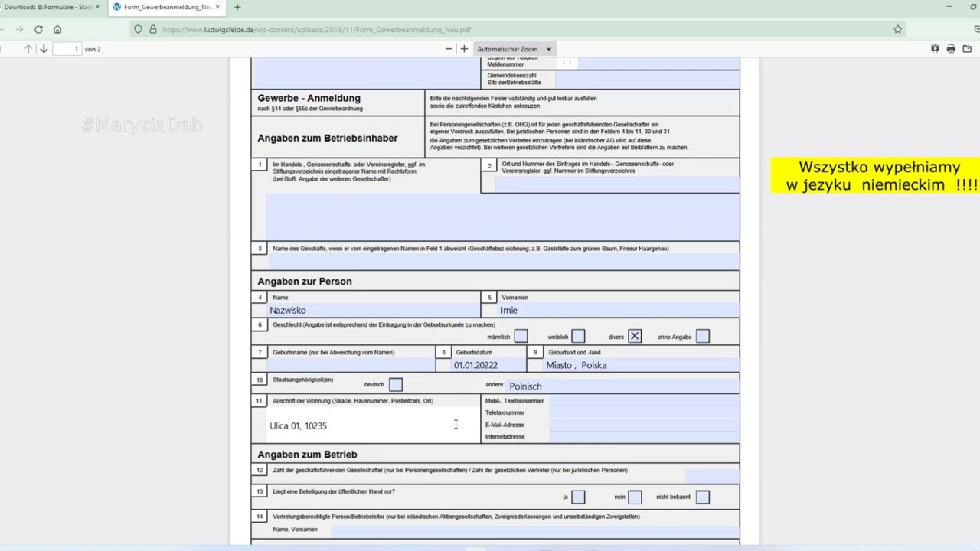Click the Geburtsort field Miasto, Polska

(640, 365)
